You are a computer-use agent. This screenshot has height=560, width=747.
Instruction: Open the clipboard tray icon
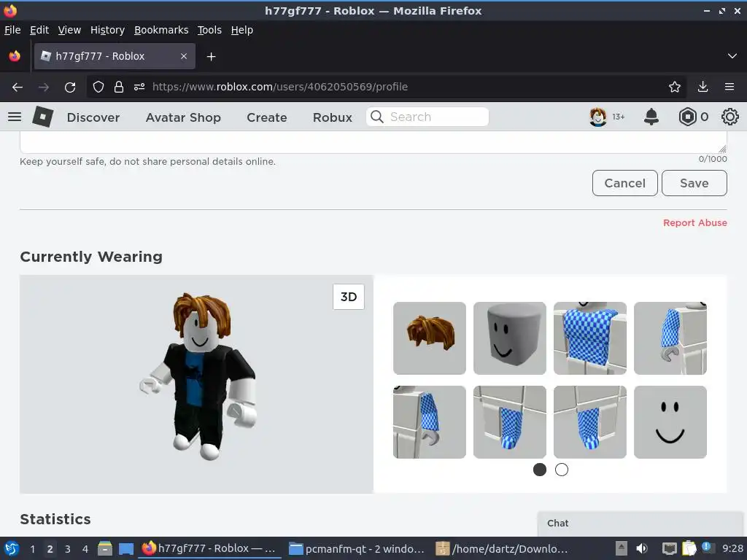pyautogui.click(x=689, y=548)
